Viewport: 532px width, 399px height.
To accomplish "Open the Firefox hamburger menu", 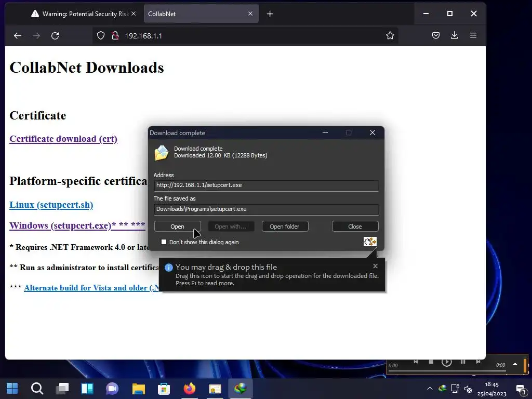I will 473,35.
